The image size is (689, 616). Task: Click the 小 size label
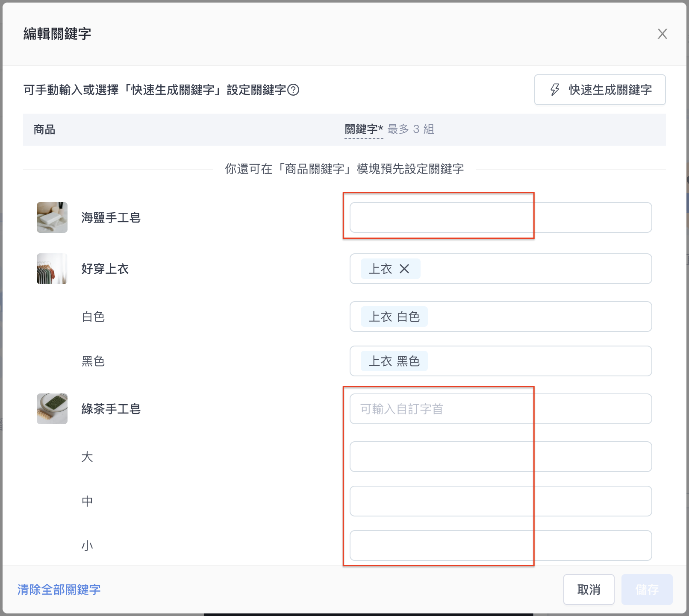click(x=87, y=546)
